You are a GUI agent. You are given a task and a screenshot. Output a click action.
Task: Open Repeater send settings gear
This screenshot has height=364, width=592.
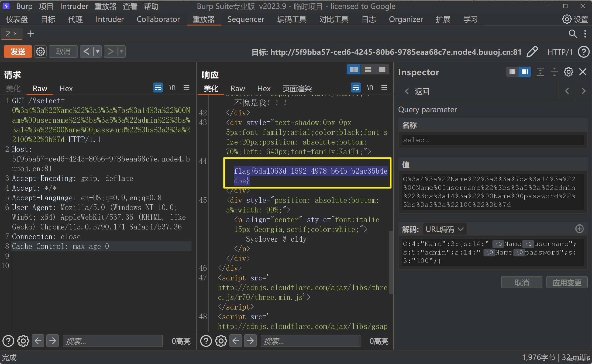pyautogui.click(x=41, y=51)
